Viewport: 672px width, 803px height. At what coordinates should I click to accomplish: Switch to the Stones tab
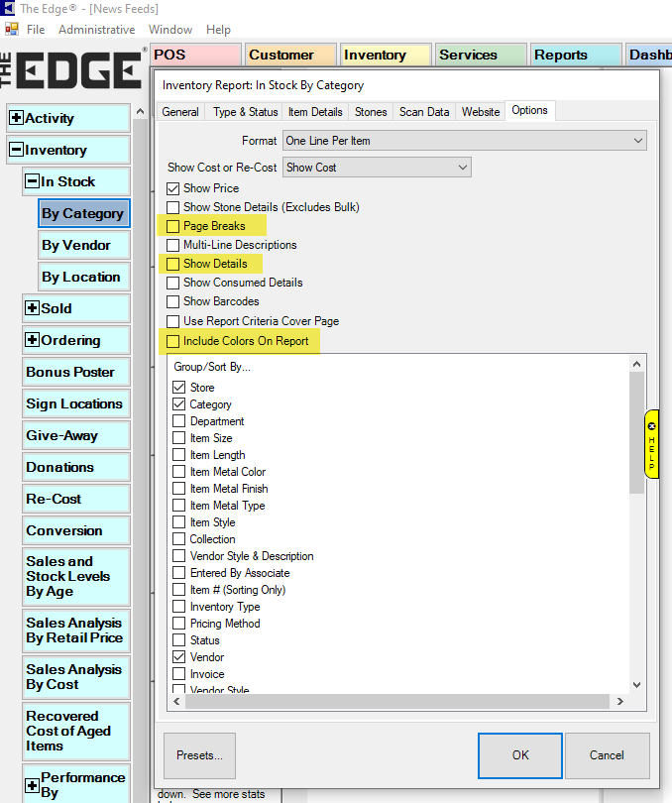[371, 112]
